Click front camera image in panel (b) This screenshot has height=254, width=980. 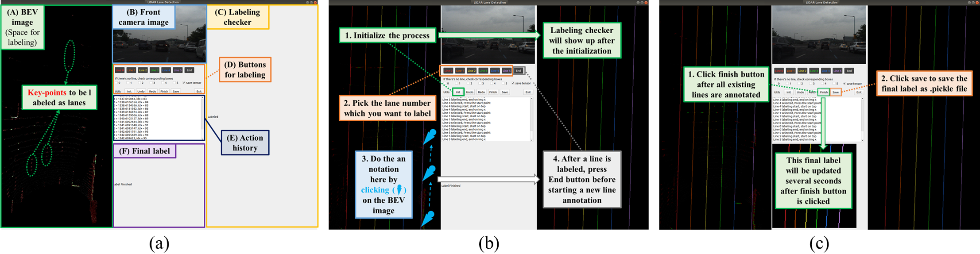click(488, 35)
